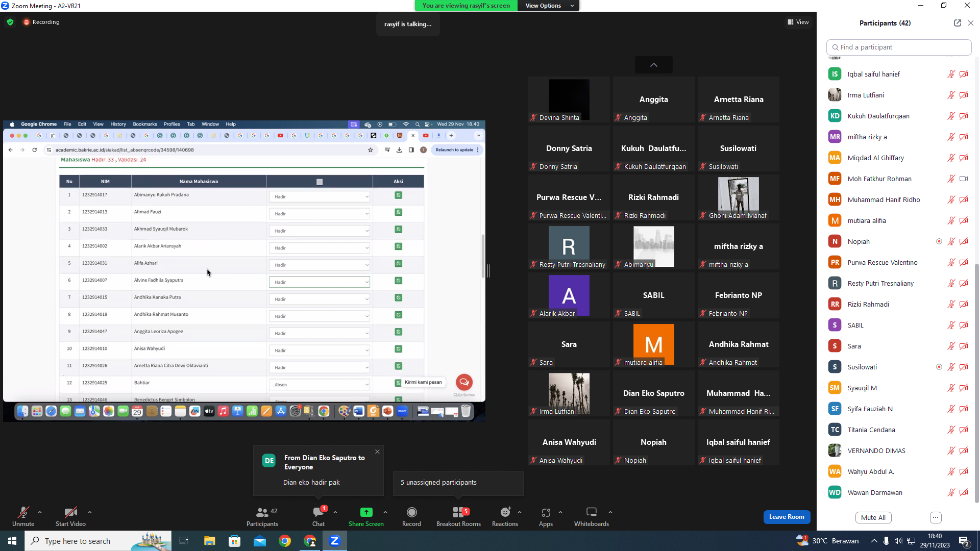Dismiss the Dian Eko Saputro chat notification
This screenshot has height=551, width=980.
tap(377, 452)
